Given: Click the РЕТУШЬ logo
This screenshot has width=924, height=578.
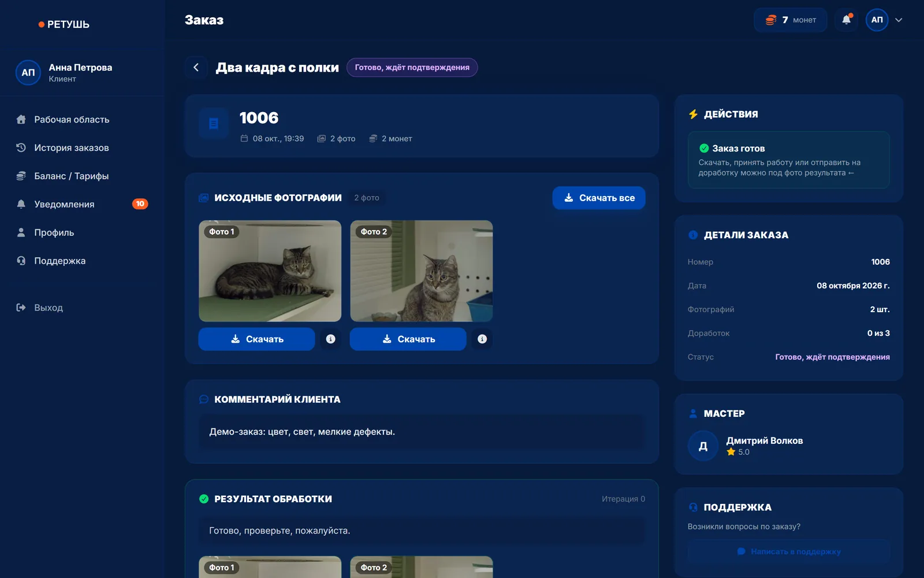Looking at the screenshot, I should [64, 24].
